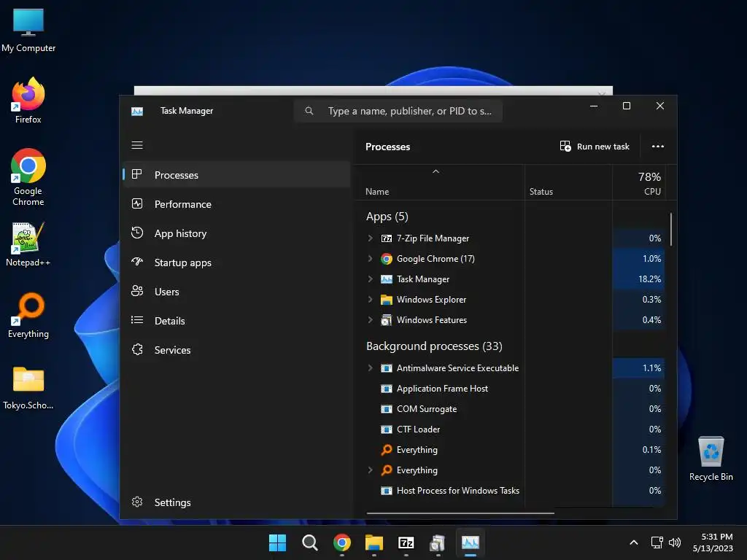Image resolution: width=747 pixels, height=560 pixels.
Task: Open Firefox desktop shortcut
Action: click(x=28, y=101)
